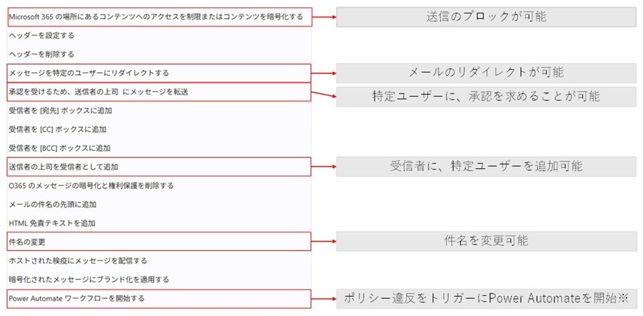Pick '送信者の上司を受信者として追加' action
Viewport: 644px width, 316px height.
tap(63, 167)
